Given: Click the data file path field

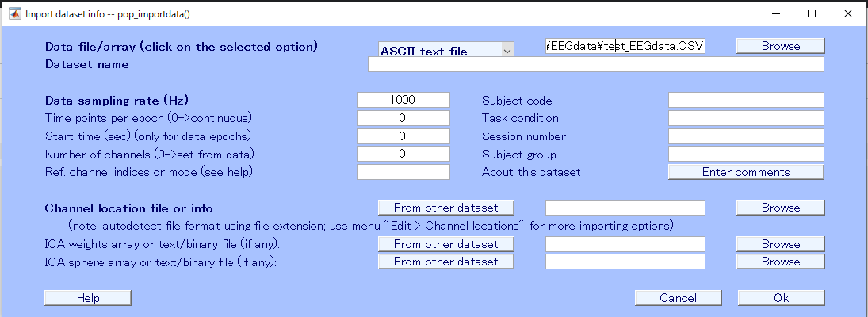Looking at the screenshot, I should point(625,46).
